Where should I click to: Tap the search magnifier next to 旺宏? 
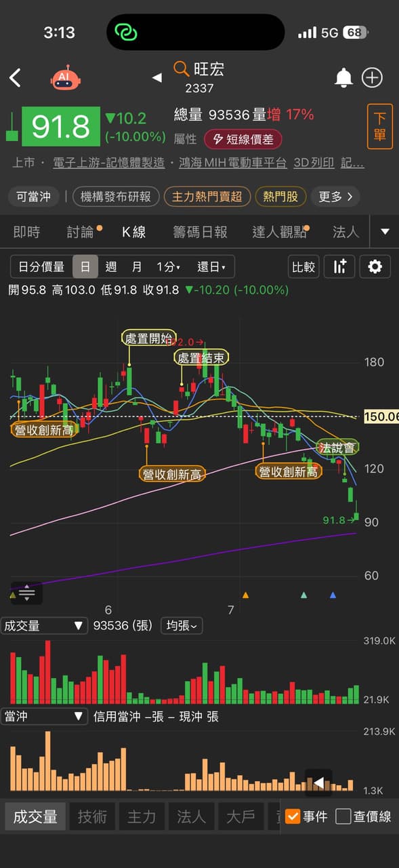[181, 69]
